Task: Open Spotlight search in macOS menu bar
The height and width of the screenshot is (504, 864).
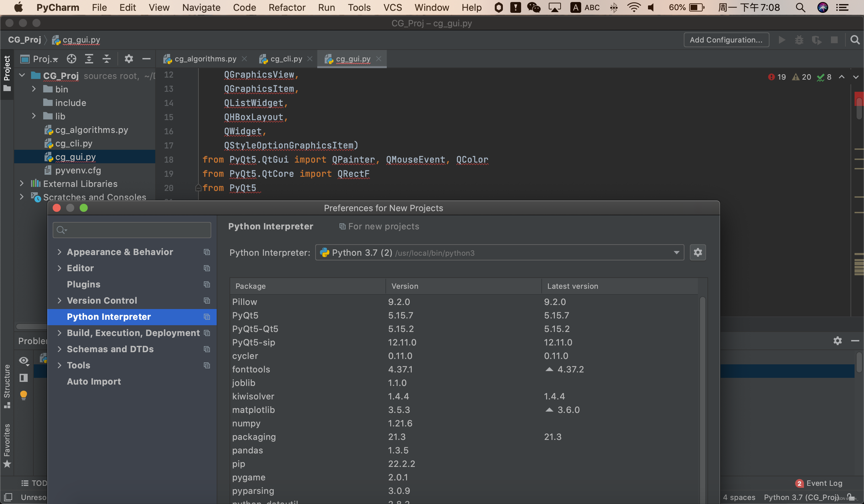Action: point(800,7)
